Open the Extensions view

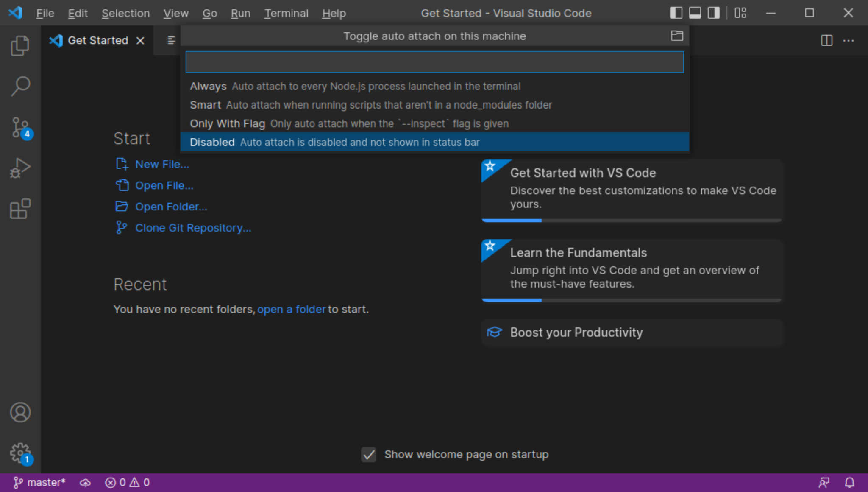[x=20, y=209]
